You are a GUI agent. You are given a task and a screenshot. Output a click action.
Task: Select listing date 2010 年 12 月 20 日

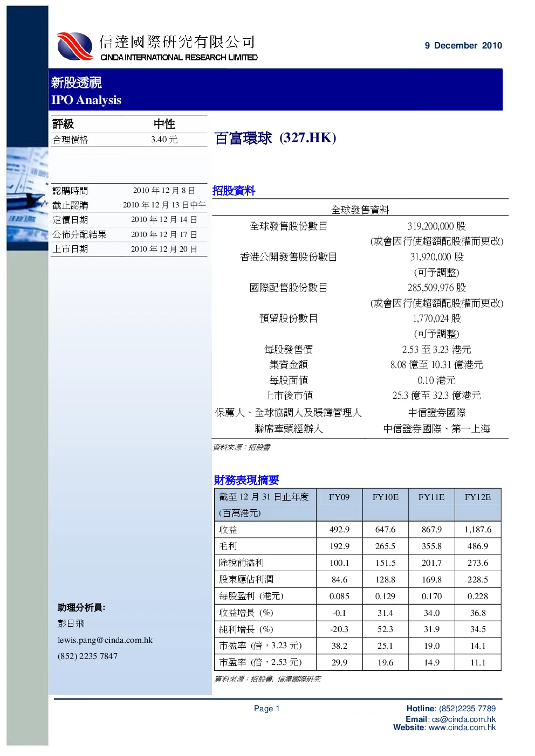pos(164,249)
